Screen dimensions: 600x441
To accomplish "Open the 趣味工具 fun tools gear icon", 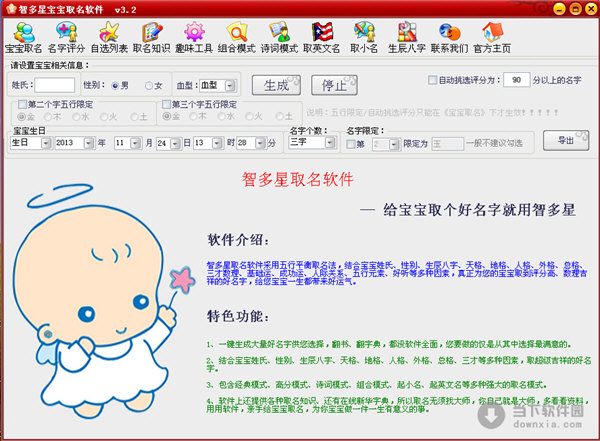I will (194, 38).
